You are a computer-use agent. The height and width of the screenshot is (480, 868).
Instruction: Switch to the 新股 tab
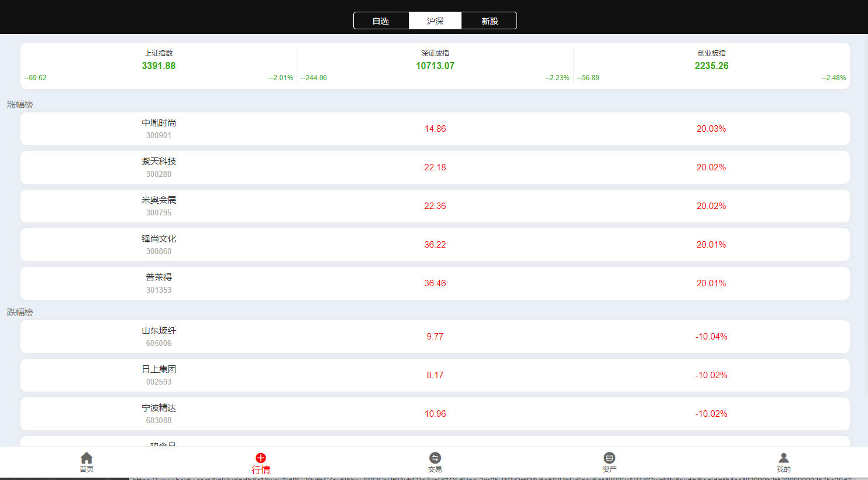[490, 20]
